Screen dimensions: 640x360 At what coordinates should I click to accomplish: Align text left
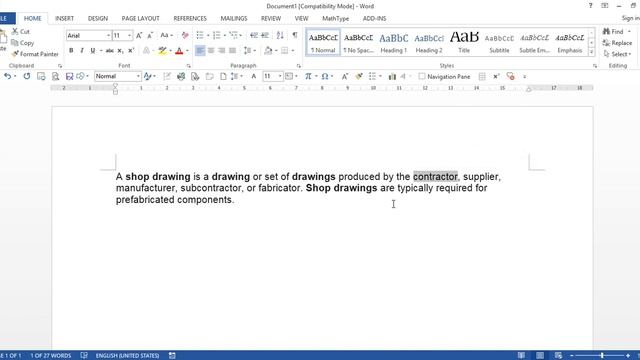[x=200, y=51]
